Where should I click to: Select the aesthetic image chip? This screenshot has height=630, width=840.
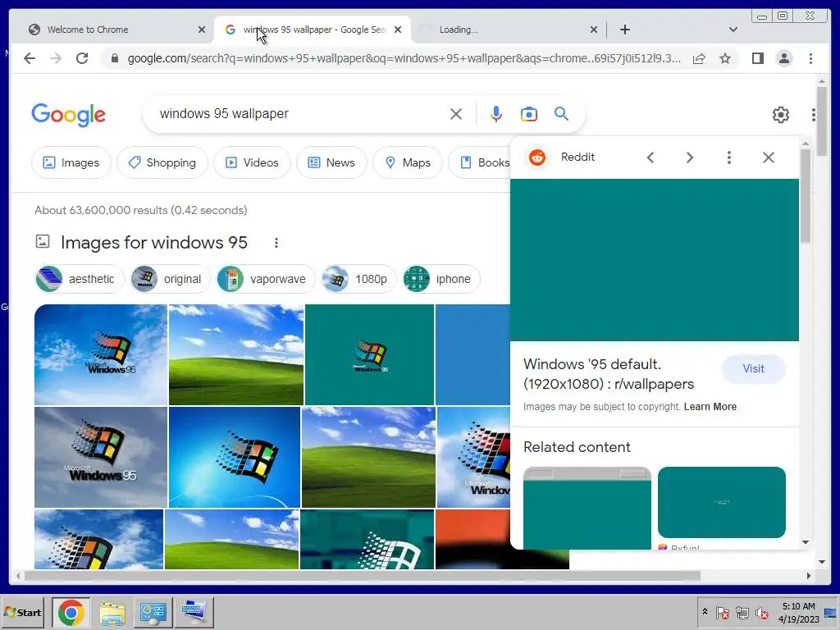pyautogui.click(x=80, y=279)
